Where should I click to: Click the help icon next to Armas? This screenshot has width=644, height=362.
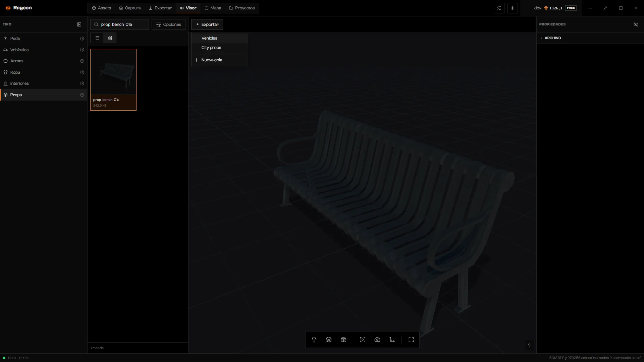click(82, 61)
